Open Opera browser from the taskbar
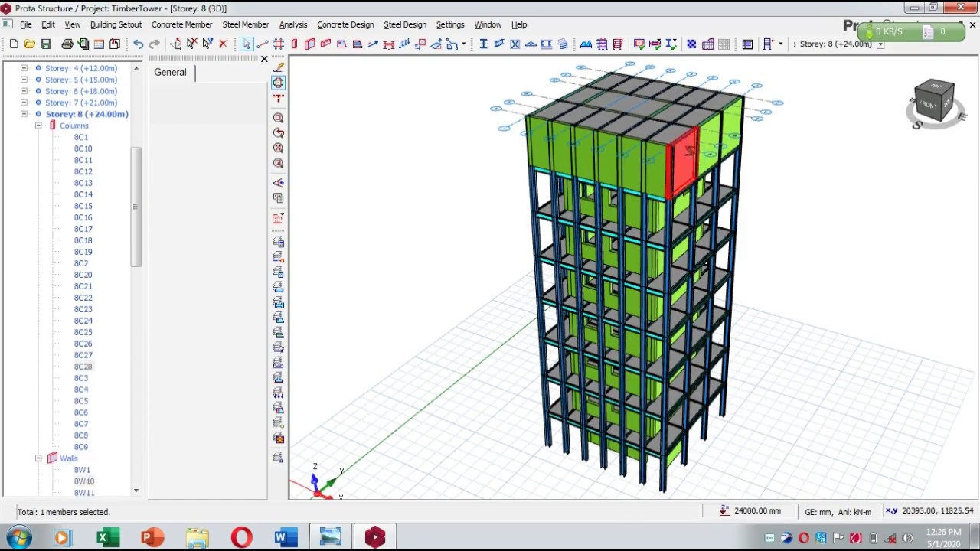Image resolution: width=980 pixels, height=551 pixels. click(241, 537)
